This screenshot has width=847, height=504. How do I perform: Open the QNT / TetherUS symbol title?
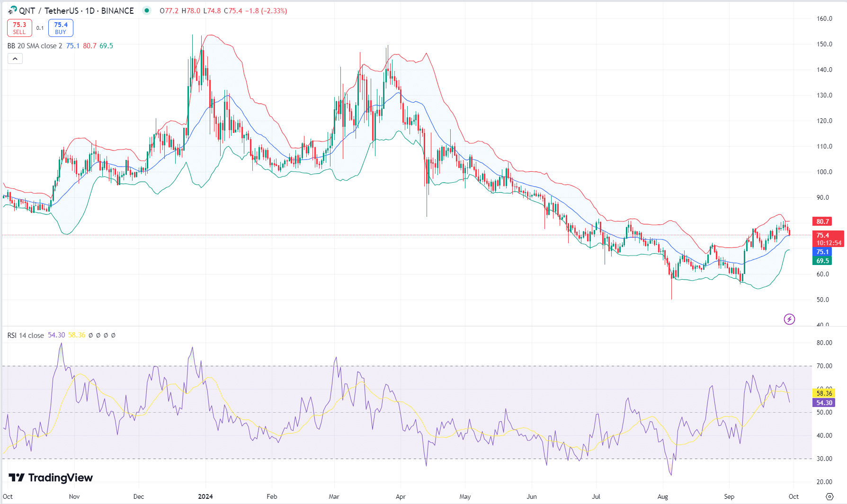click(x=76, y=10)
